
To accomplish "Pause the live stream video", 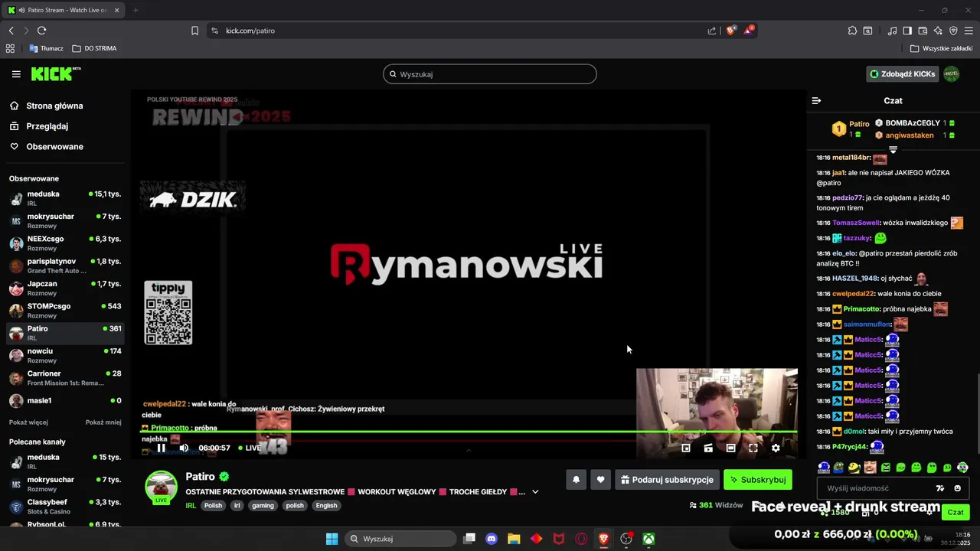I will coord(161,448).
